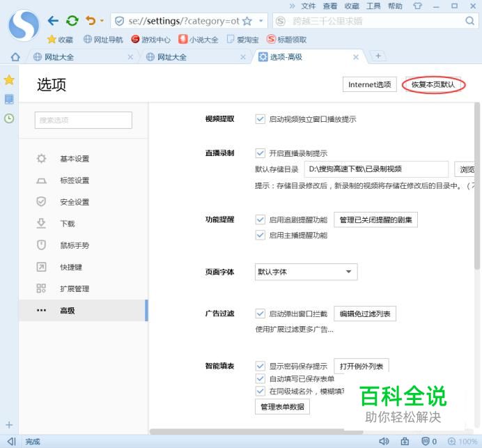This screenshot has width=482, height=448.
Task: Click the 安全设置 shield icon
Action: (x=41, y=202)
